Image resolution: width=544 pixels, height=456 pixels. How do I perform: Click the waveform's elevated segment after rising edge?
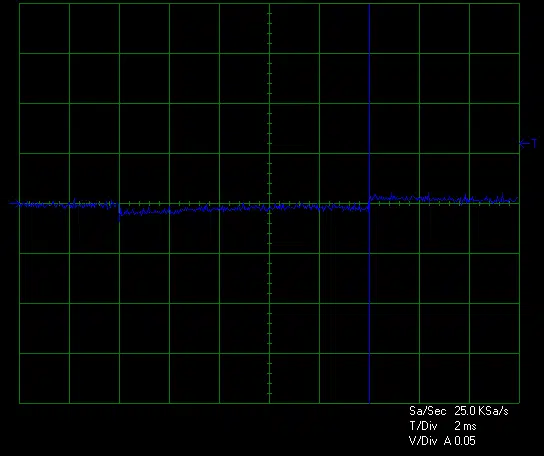[x=444, y=199]
